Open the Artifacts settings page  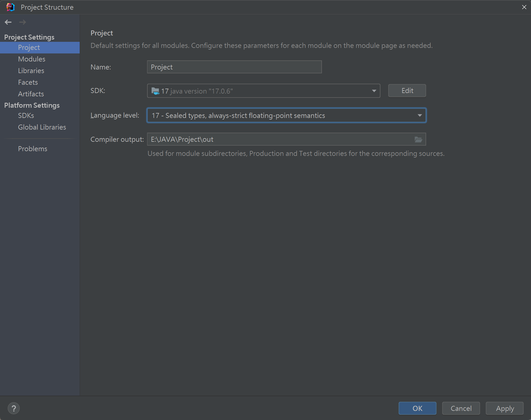click(40, 94)
